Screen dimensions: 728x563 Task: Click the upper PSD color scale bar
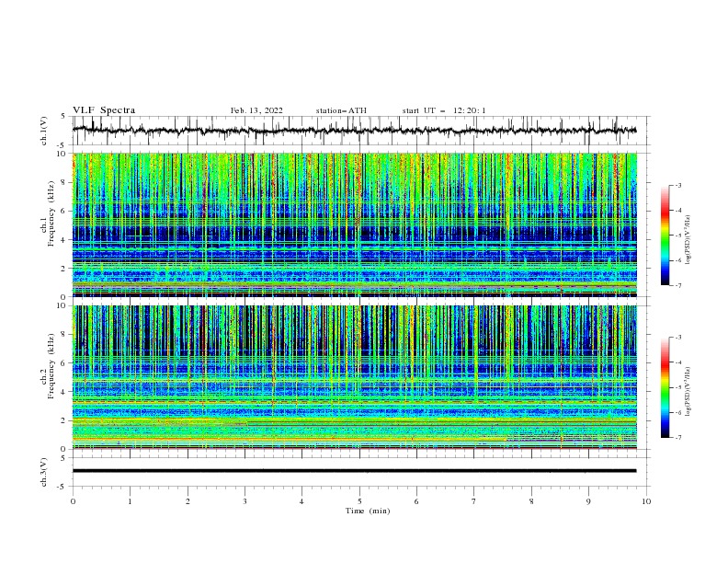coord(665,236)
